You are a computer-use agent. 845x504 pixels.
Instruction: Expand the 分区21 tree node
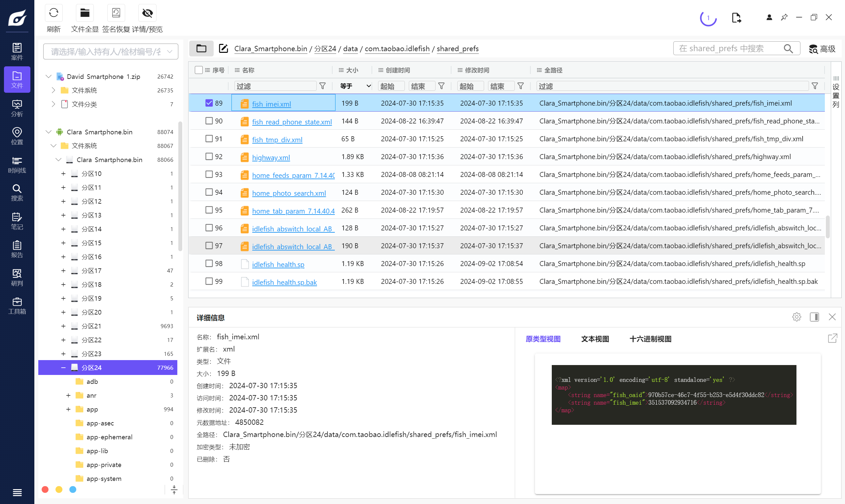coord(63,326)
